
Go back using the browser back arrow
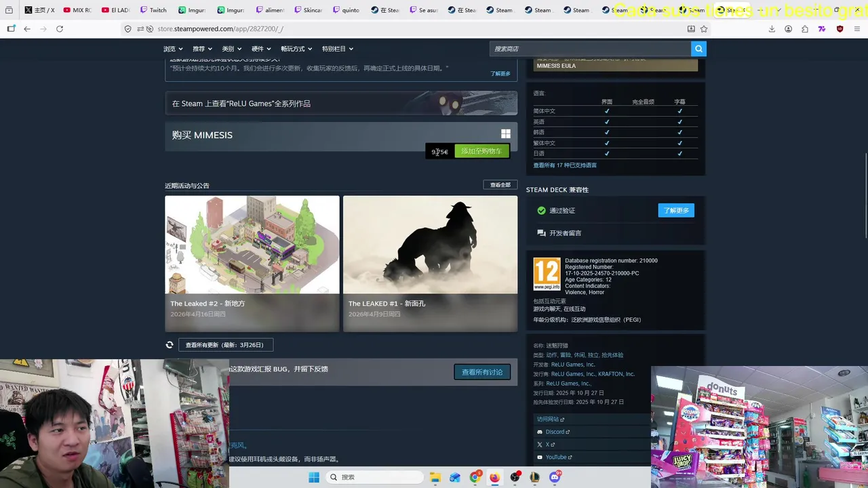click(27, 28)
